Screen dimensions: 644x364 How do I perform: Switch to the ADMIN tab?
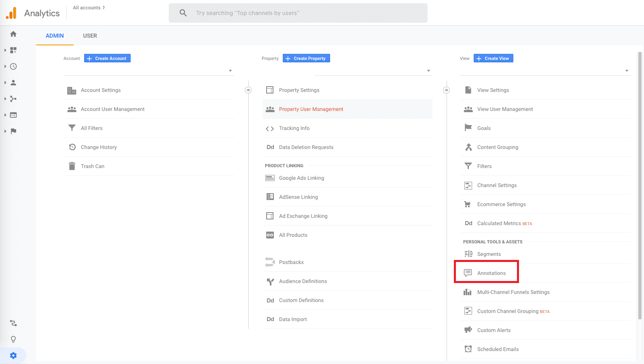click(55, 36)
